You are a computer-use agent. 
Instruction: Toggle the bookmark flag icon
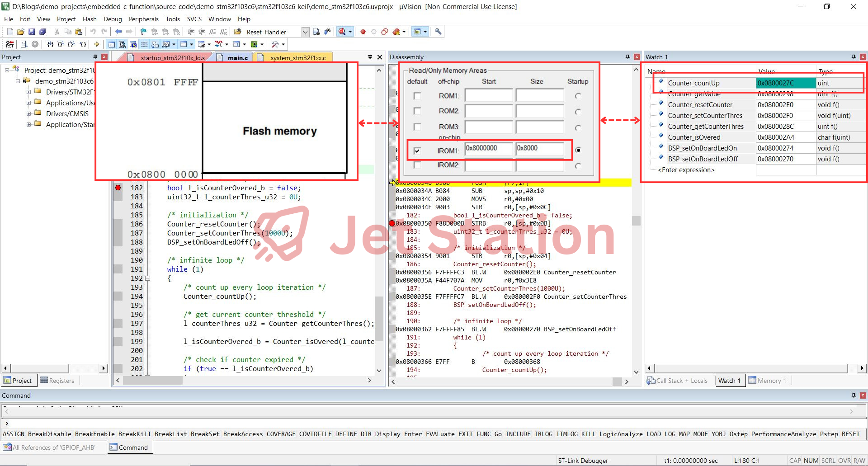(143, 32)
